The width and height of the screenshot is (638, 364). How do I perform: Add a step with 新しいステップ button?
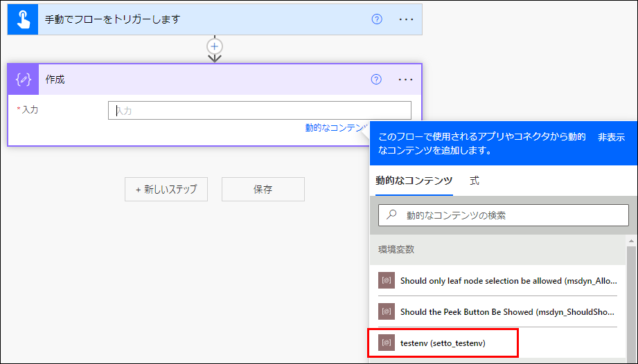pyautogui.click(x=166, y=190)
